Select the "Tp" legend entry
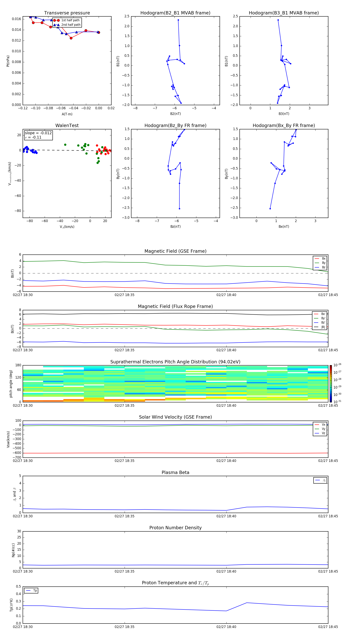Image resolution: width=351 pixels, height=644 pixels. 31,591
